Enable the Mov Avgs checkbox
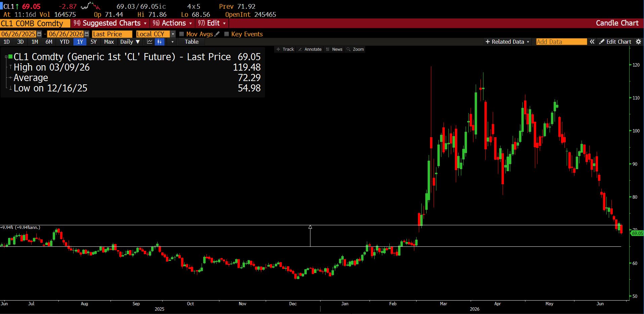The height and width of the screenshot is (314, 644). pyautogui.click(x=182, y=34)
